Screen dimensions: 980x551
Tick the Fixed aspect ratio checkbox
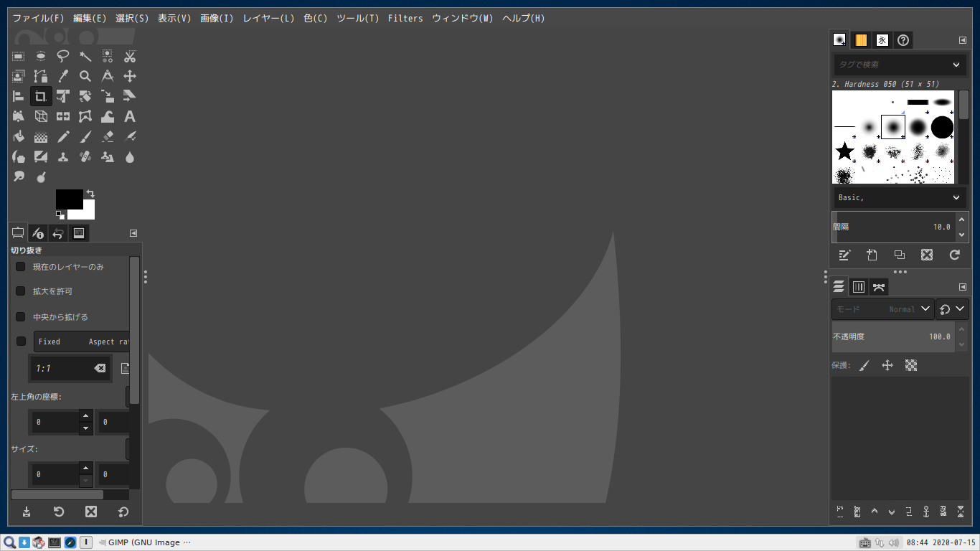point(21,342)
